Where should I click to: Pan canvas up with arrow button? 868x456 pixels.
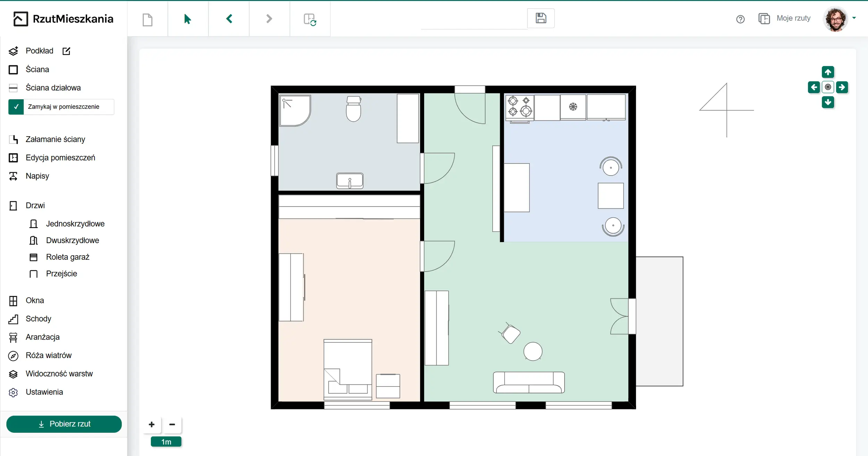[x=828, y=72]
